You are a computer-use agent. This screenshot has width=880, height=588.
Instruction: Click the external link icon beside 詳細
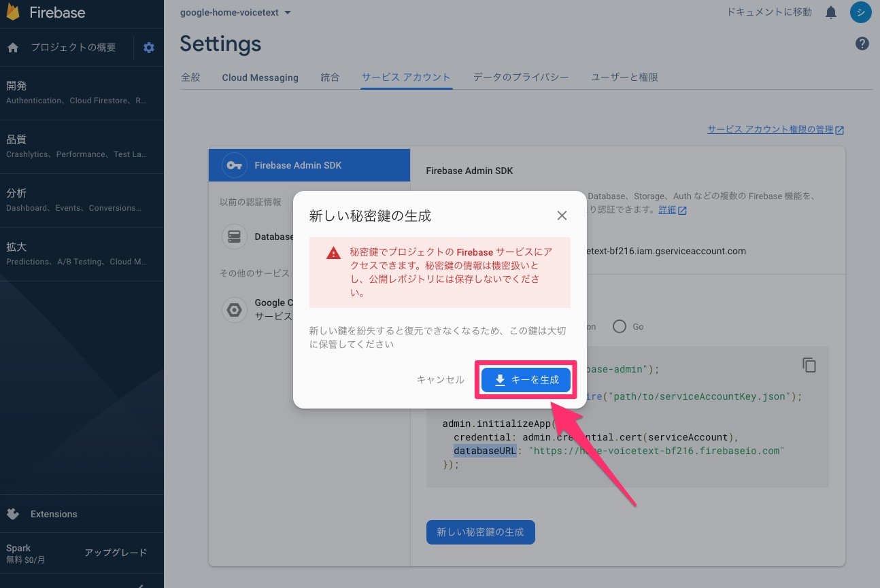(x=683, y=211)
